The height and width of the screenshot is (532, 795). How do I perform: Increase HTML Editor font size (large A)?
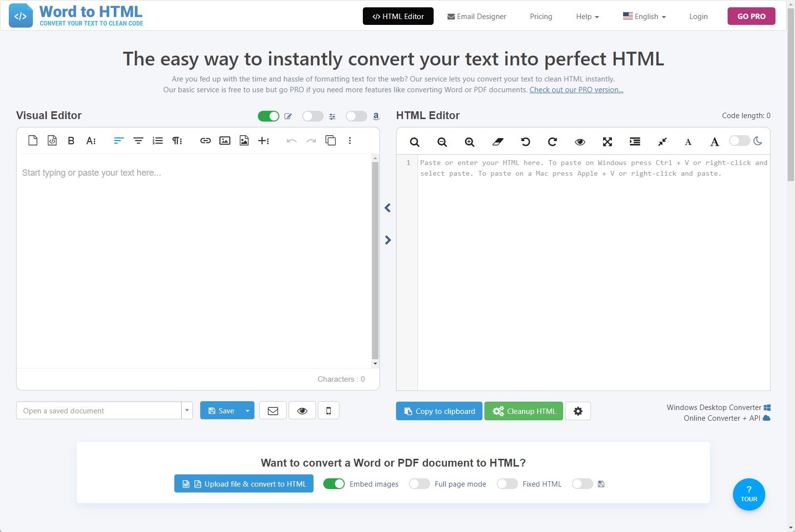coord(714,142)
